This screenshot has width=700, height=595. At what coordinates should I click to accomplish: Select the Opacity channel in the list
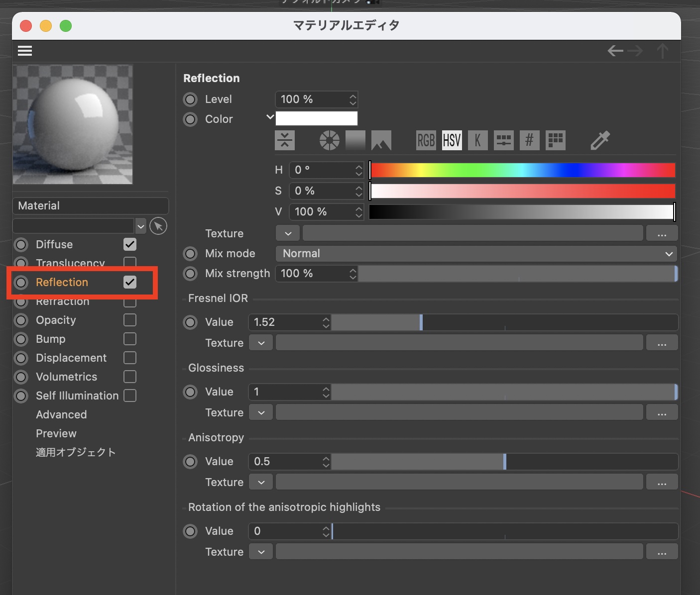[56, 320]
